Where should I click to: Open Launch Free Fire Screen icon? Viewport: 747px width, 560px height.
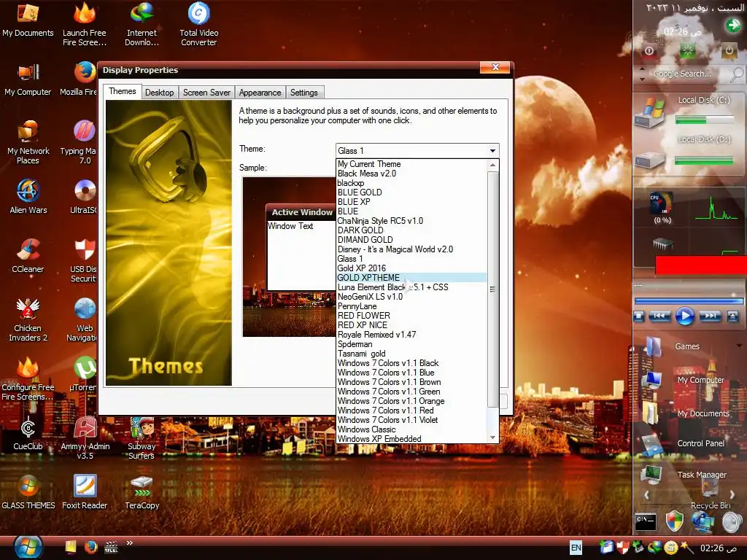[85, 24]
